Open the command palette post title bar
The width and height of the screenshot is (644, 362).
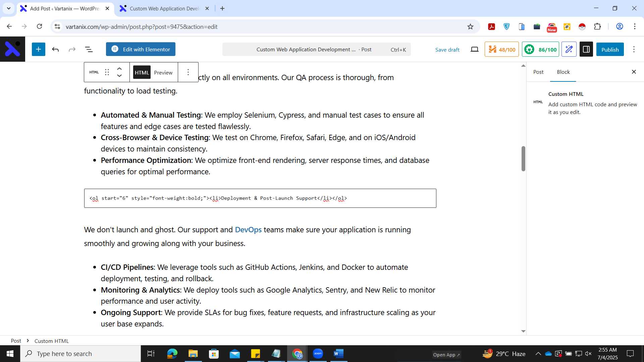[316, 50]
